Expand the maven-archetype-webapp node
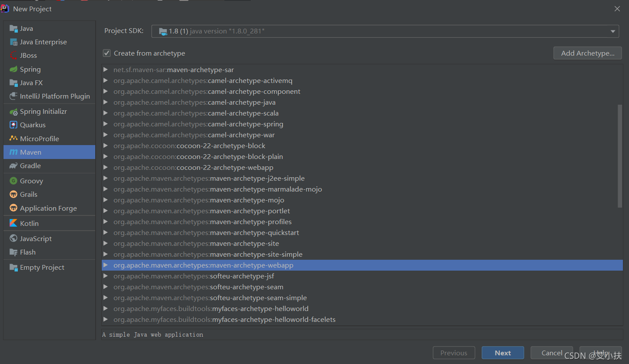 coord(106,265)
